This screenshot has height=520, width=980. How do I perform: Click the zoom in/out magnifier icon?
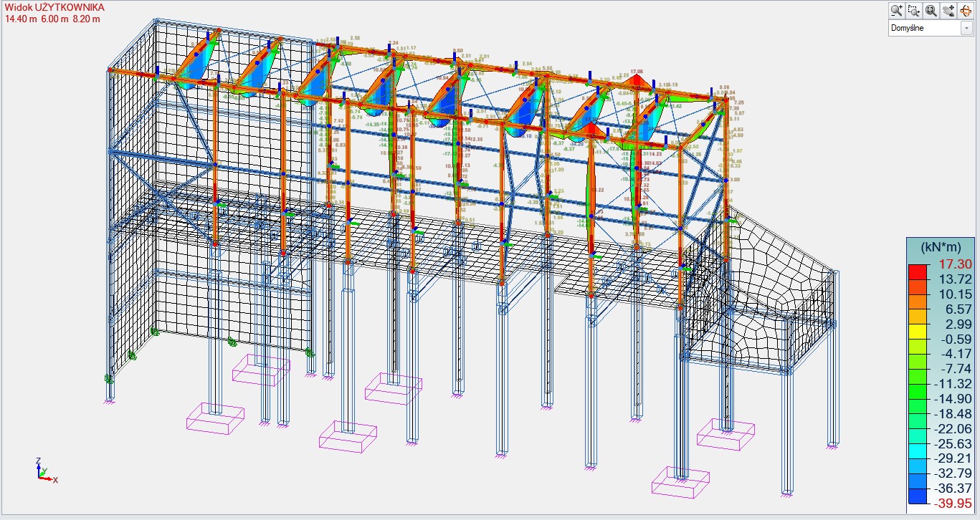tap(896, 10)
